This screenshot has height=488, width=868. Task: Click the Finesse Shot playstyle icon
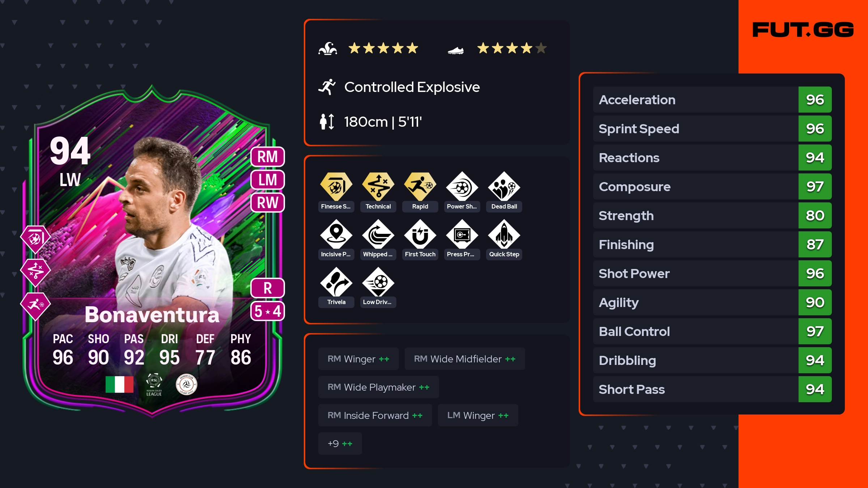[336, 187]
